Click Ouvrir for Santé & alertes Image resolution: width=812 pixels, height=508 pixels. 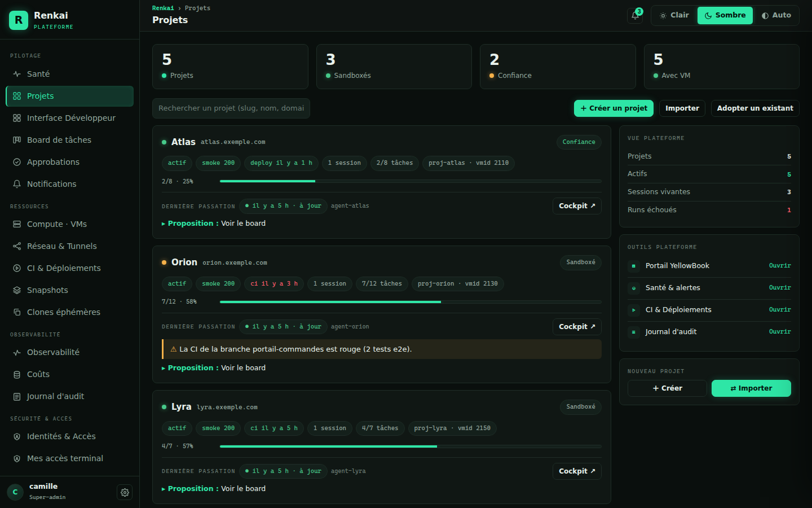[x=780, y=288]
